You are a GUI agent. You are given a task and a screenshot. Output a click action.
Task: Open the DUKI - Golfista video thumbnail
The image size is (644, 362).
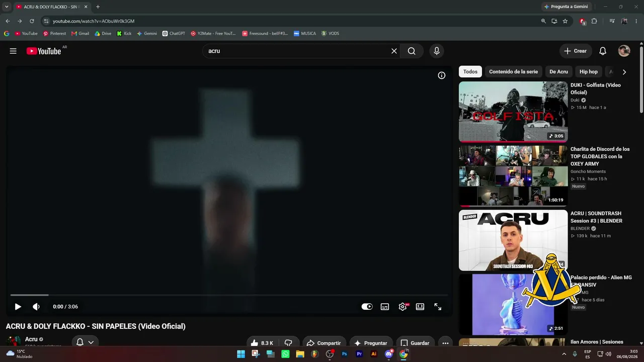tap(513, 112)
